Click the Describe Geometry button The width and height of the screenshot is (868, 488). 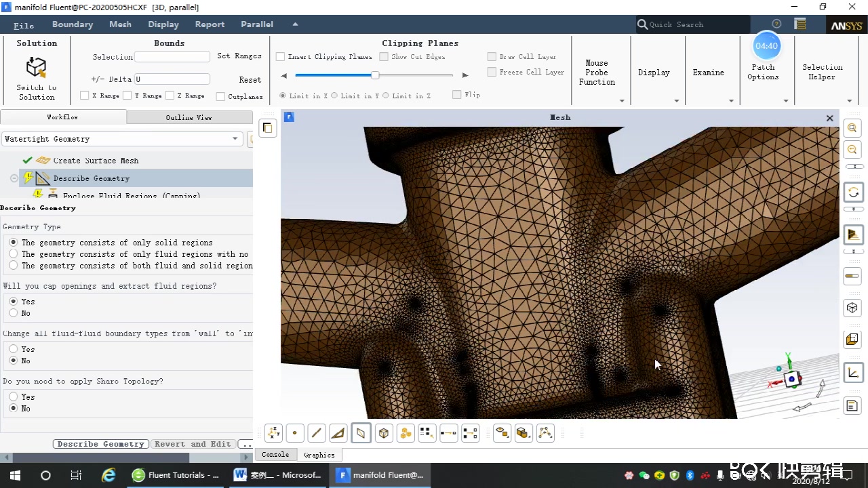pos(100,444)
